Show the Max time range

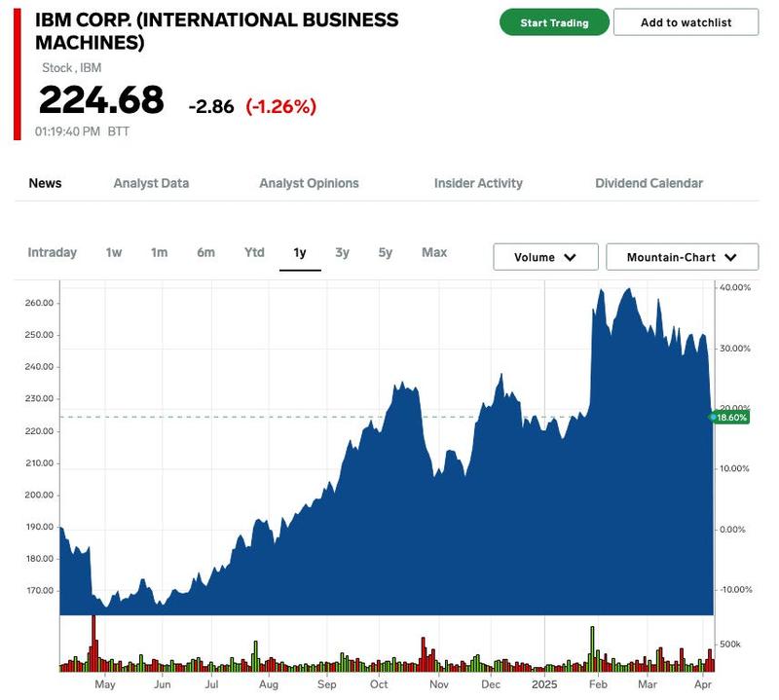(x=434, y=252)
